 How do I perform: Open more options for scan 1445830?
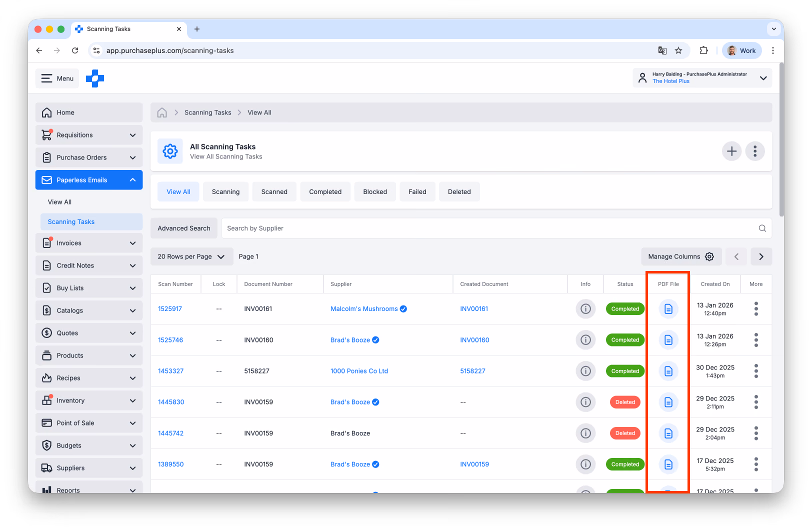756,402
